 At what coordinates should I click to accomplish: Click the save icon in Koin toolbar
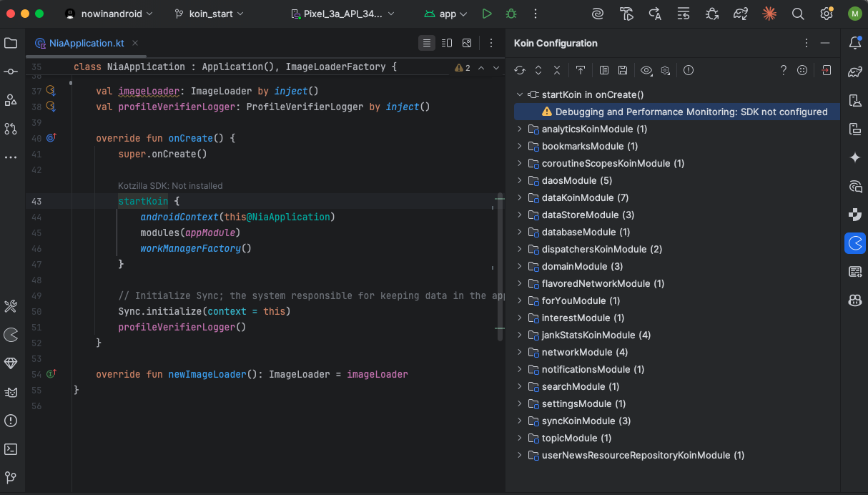(x=623, y=70)
